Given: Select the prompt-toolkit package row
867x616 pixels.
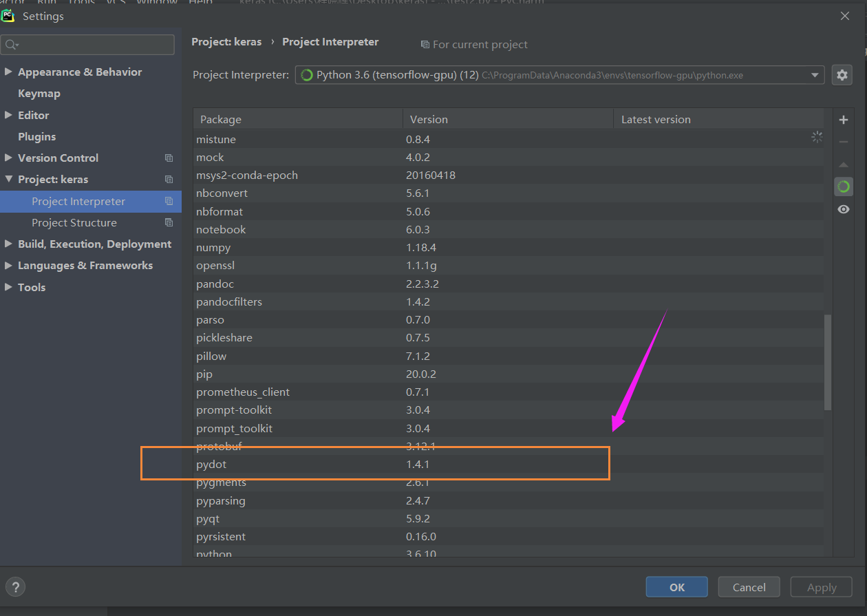Looking at the screenshot, I should [509, 410].
